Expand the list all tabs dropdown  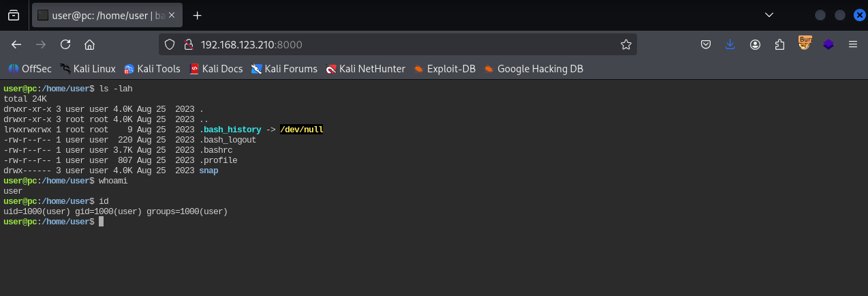(x=769, y=15)
